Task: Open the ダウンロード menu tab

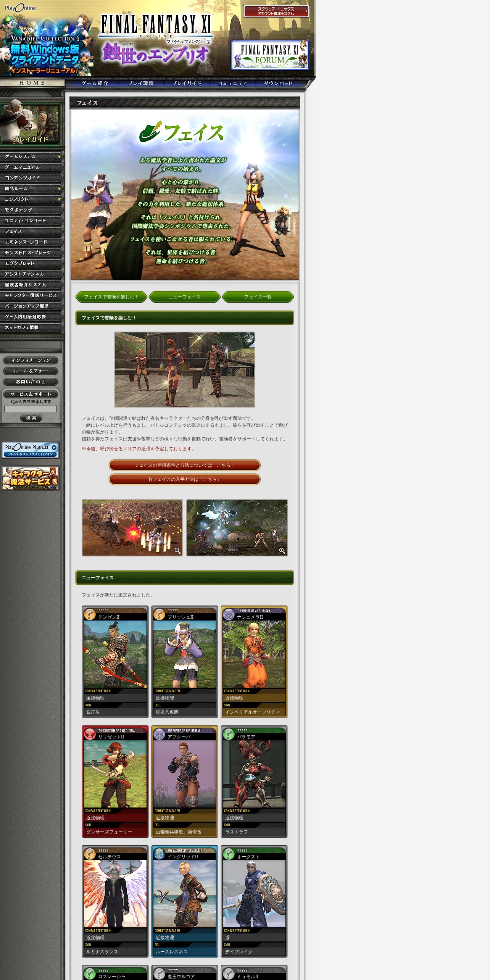Action: tap(278, 83)
